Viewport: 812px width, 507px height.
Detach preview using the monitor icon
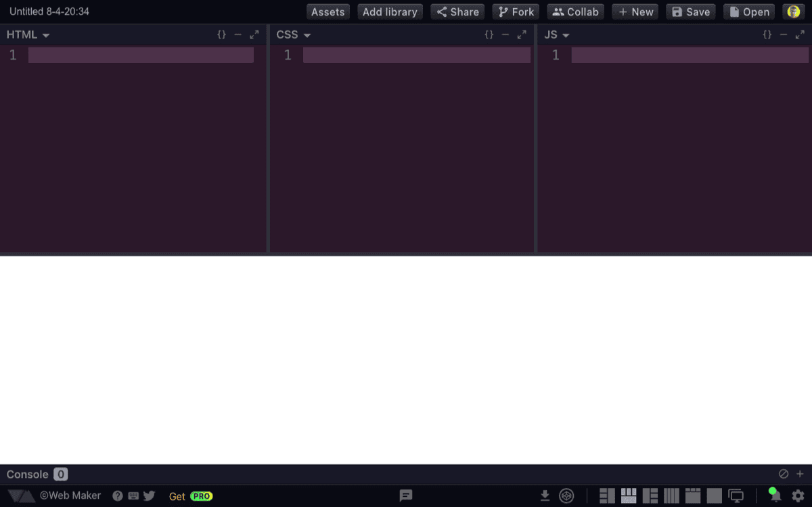(737, 495)
